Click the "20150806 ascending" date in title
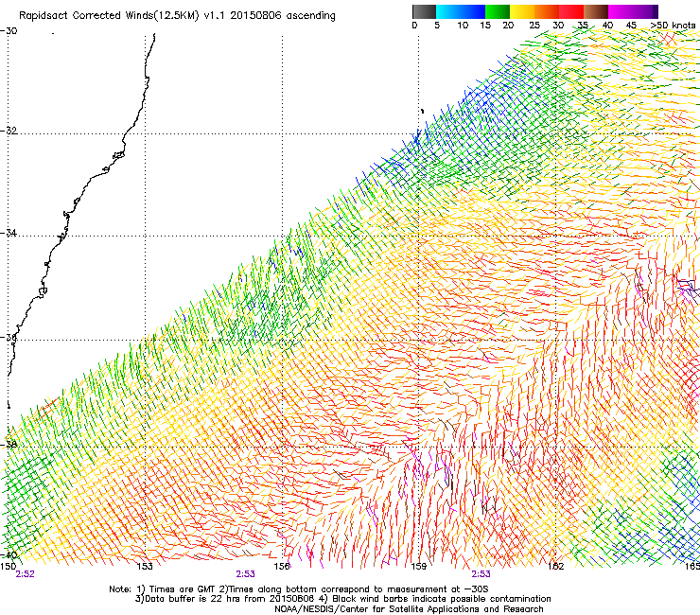The width and height of the screenshot is (700, 615). click(x=283, y=16)
